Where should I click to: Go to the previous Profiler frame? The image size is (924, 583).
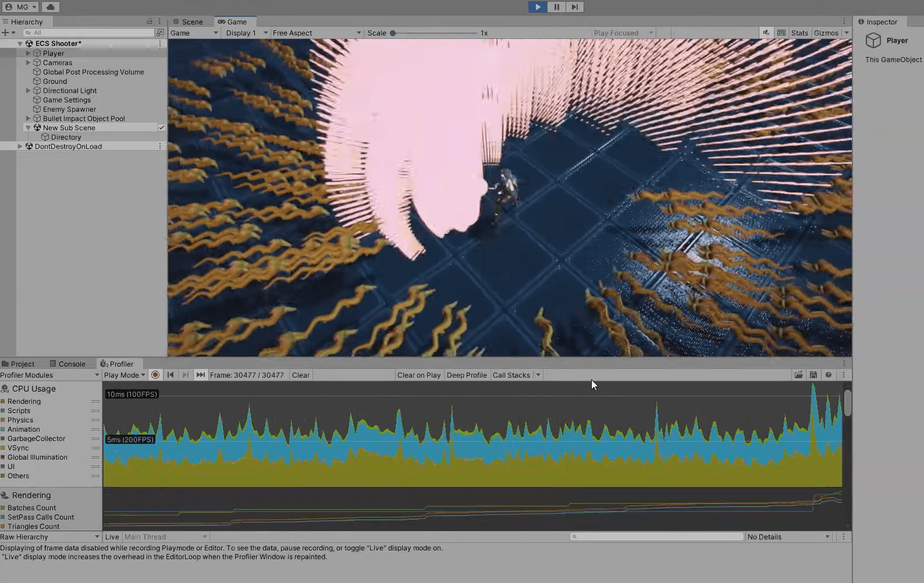click(x=170, y=375)
